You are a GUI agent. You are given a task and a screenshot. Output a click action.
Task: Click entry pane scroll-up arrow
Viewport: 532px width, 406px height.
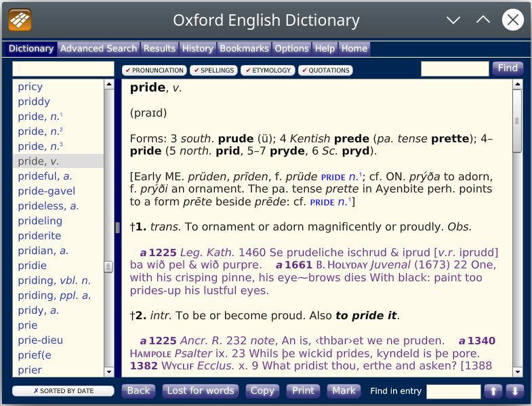(x=517, y=85)
